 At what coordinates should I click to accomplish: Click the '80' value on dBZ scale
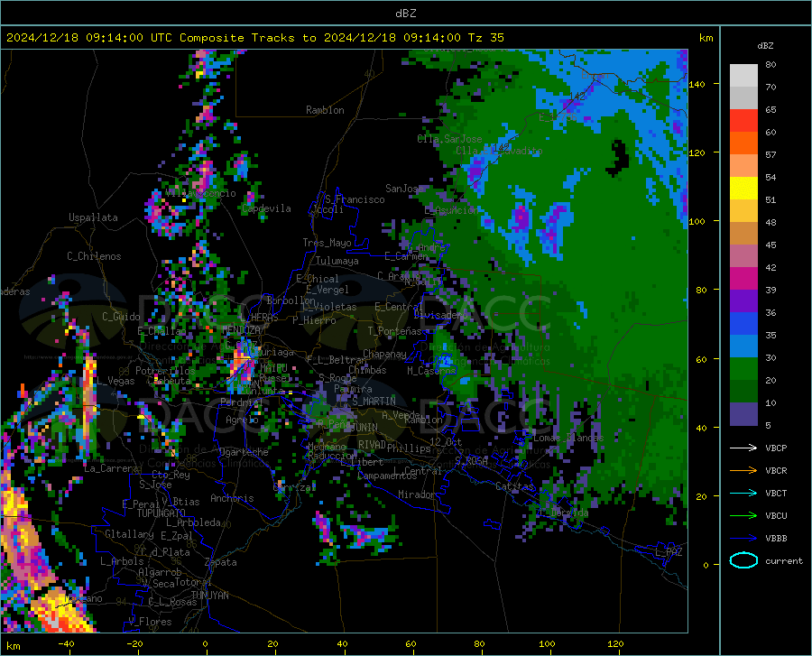[770, 65]
